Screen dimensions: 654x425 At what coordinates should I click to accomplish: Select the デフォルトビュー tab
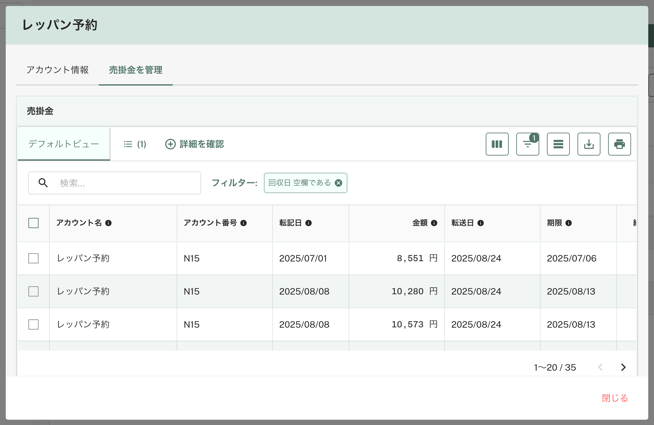pyautogui.click(x=63, y=144)
